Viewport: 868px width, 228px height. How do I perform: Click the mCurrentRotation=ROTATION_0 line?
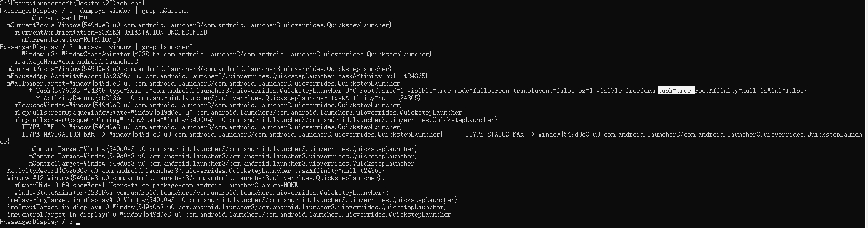pyautogui.click(x=71, y=40)
